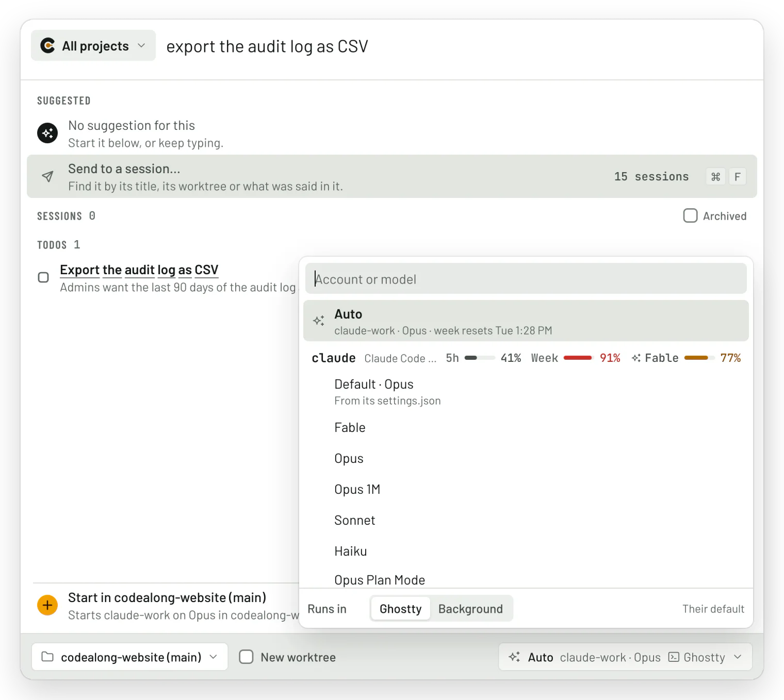Open the All projects dropdown
Viewport: 784px width, 700px height.
[93, 46]
